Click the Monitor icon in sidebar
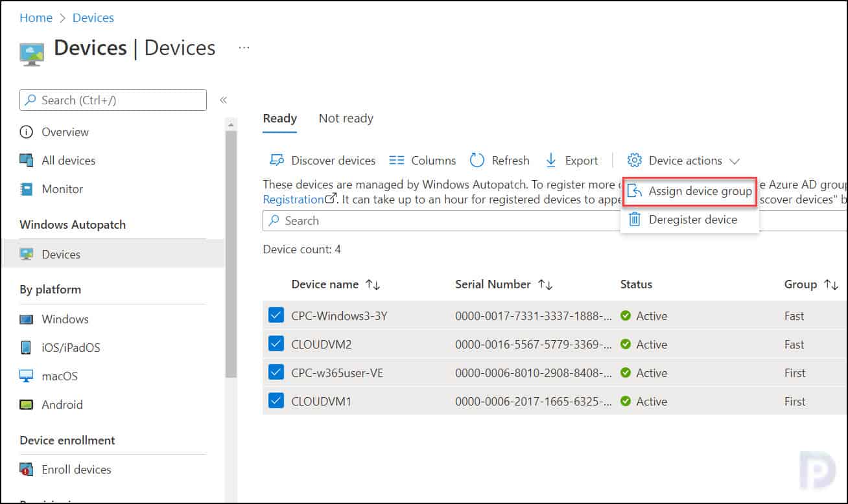Image resolution: width=848 pixels, height=504 pixels. [x=27, y=189]
